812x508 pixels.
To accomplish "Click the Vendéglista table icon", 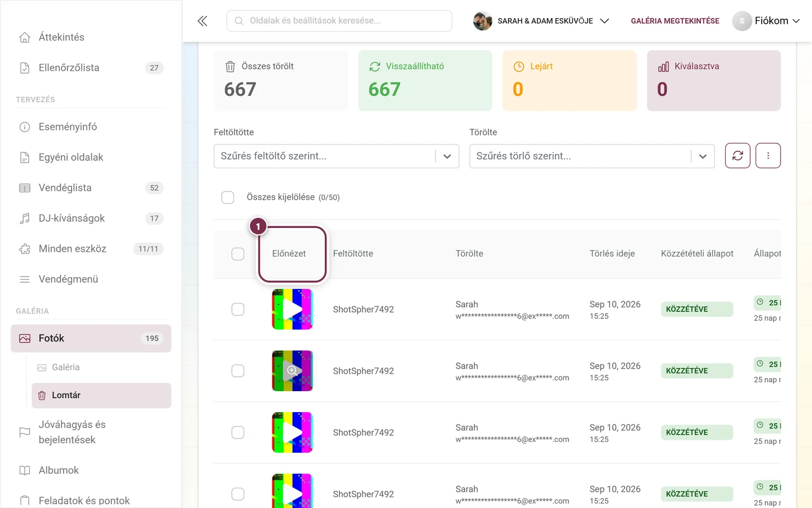I will click(25, 188).
